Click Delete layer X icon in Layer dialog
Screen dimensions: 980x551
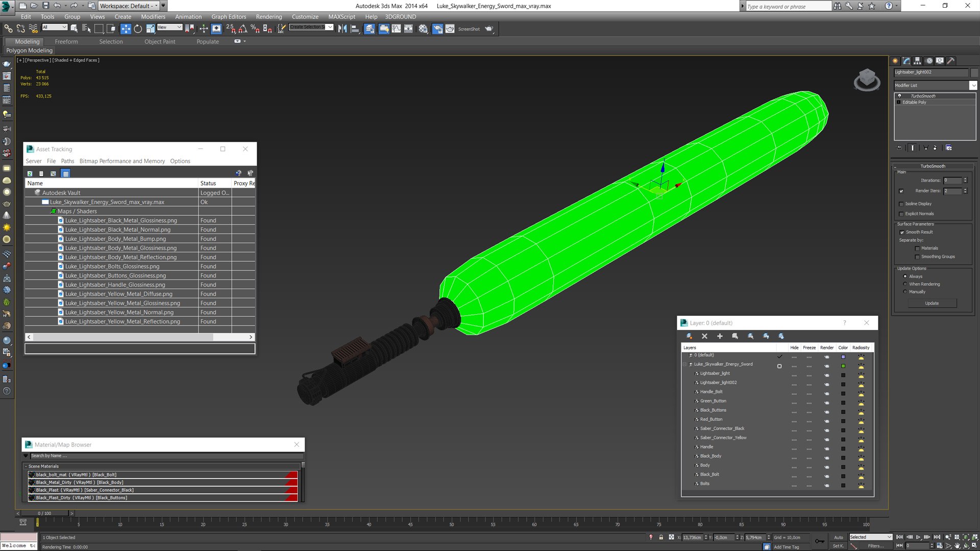704,336
